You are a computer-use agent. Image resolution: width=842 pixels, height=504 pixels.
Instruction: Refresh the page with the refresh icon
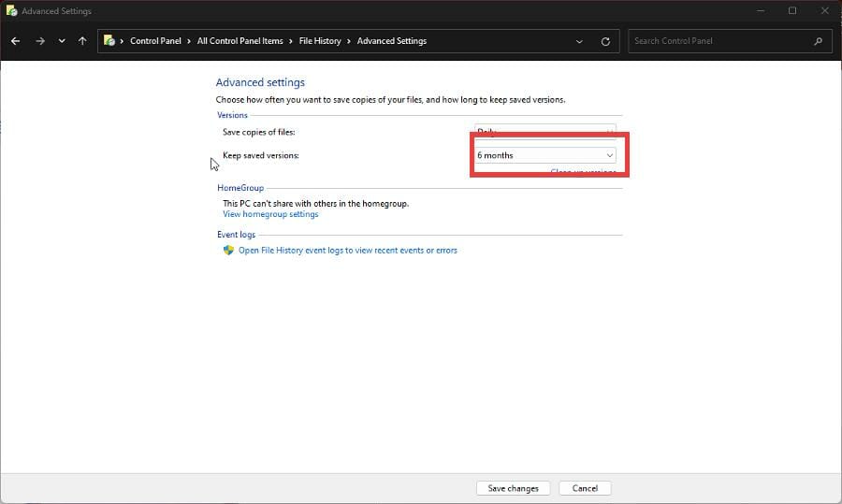click(605, 41)
